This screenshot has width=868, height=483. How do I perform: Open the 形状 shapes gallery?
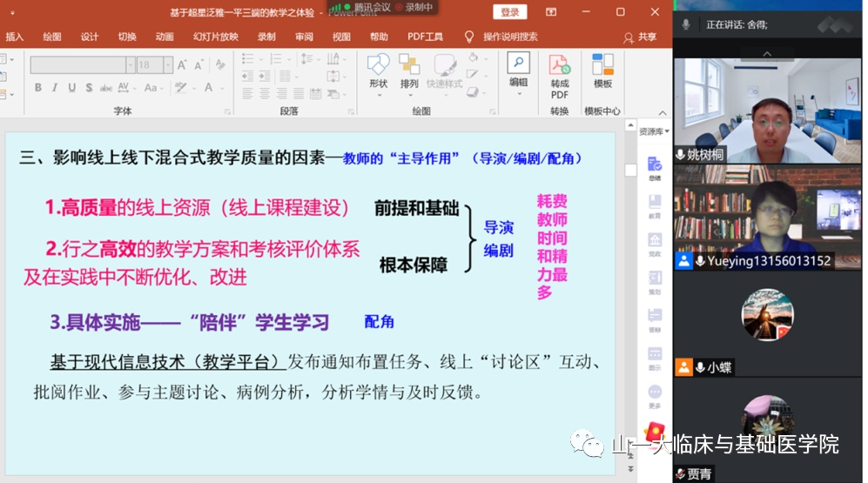[378, 70]
